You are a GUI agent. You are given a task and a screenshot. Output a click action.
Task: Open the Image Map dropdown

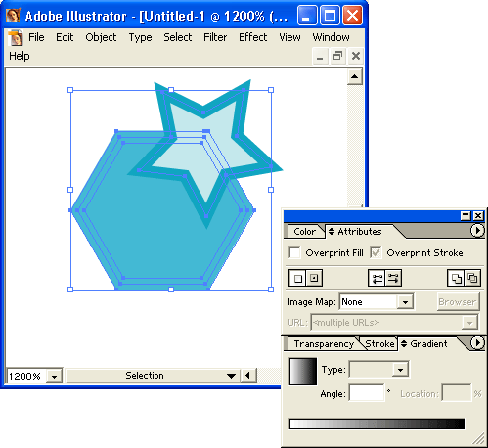[405, 302]
